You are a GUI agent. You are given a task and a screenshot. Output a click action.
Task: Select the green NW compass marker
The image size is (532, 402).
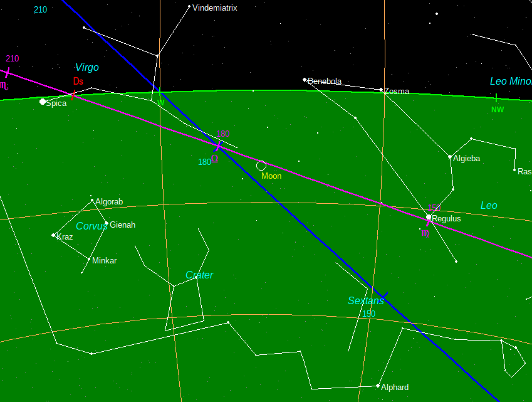point(497,109)
